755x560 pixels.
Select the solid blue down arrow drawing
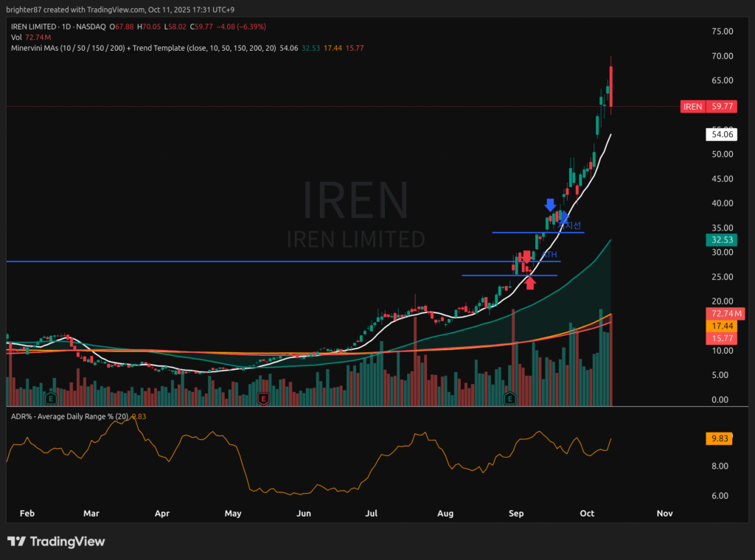(551, 205)
